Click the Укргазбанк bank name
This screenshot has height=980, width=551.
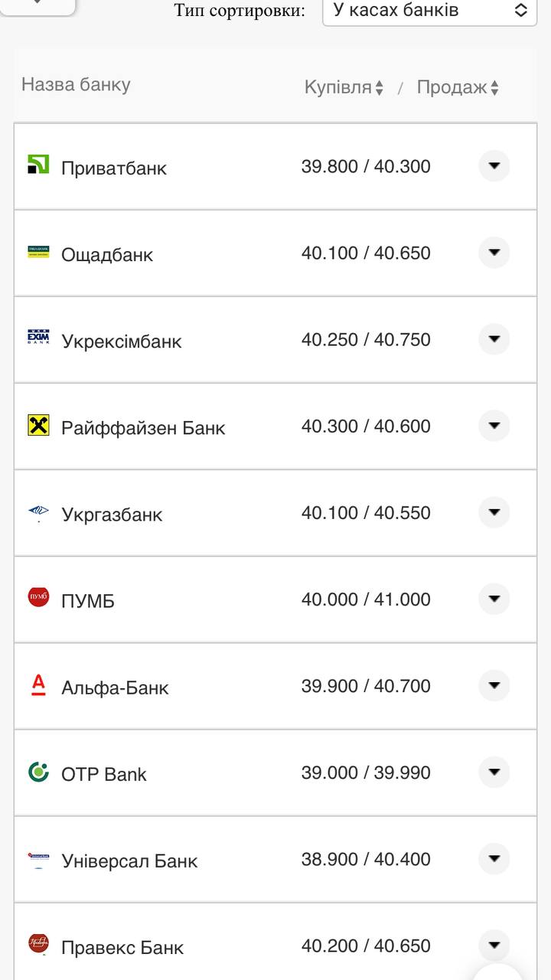coord(112,514)
